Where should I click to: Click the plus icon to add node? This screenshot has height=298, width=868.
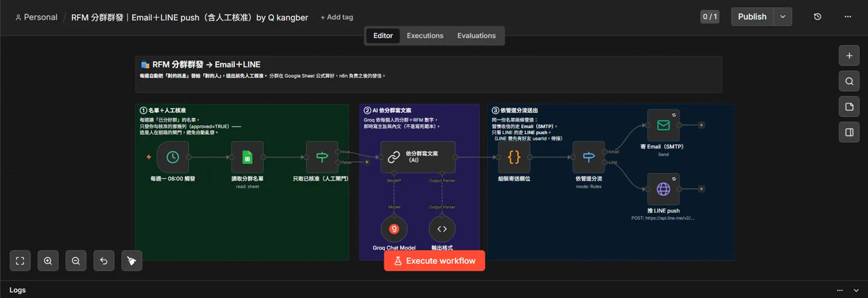849,56
